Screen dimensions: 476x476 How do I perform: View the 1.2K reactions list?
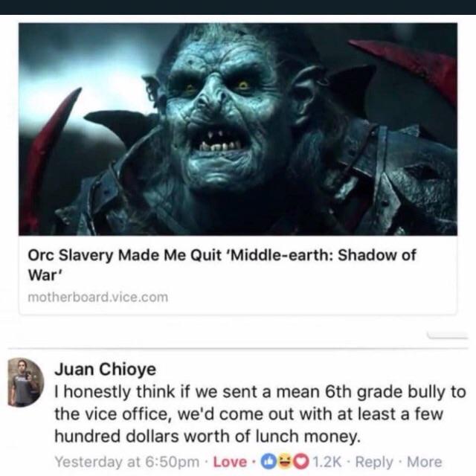pyautogui.click(x=326, y=462)
